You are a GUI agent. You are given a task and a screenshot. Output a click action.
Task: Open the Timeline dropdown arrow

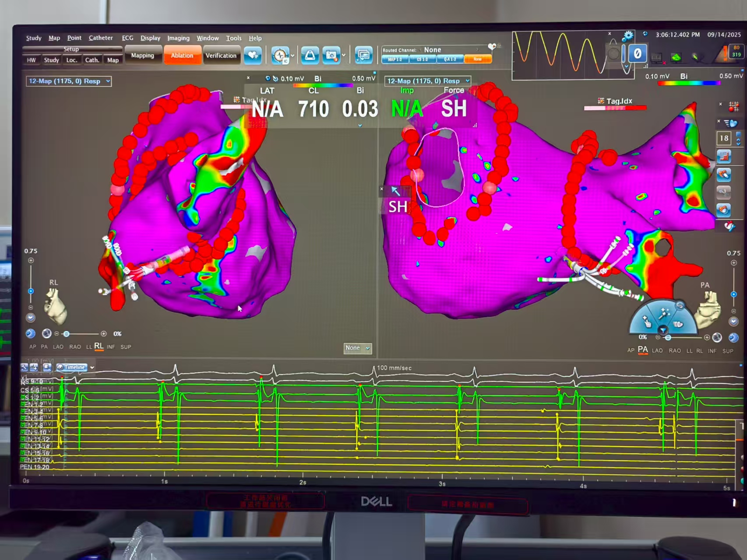[92, 368]
